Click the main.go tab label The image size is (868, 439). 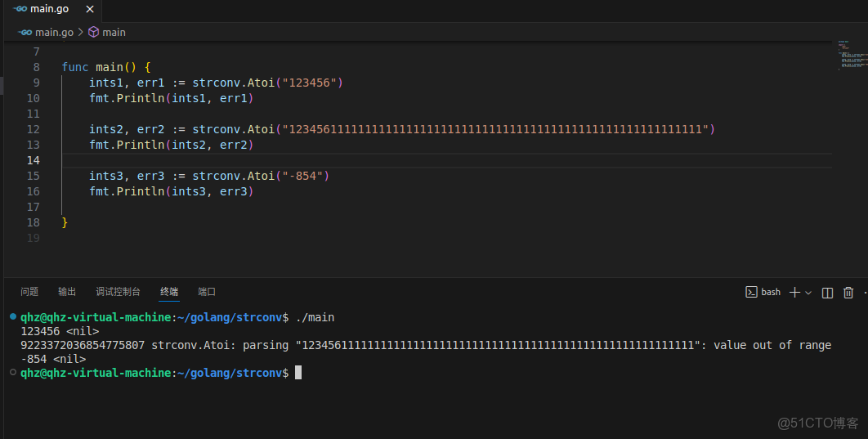tap(50, 9)
